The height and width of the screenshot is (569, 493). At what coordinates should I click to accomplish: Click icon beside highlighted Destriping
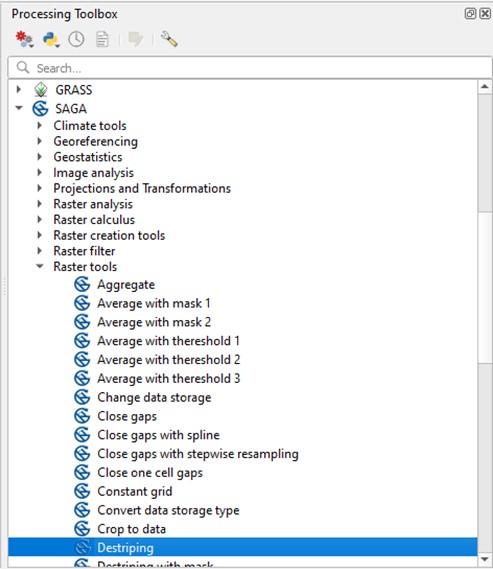(x=82, y=548)
